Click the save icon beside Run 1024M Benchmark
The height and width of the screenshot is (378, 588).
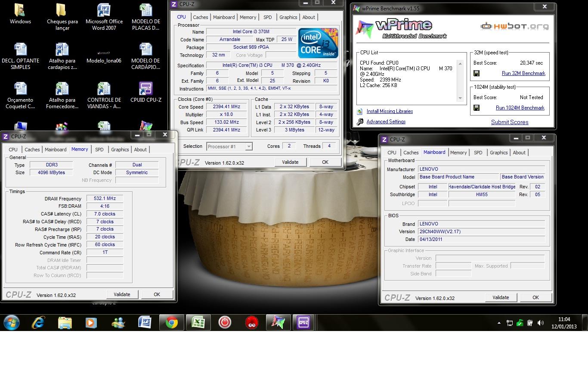[477, 108]
